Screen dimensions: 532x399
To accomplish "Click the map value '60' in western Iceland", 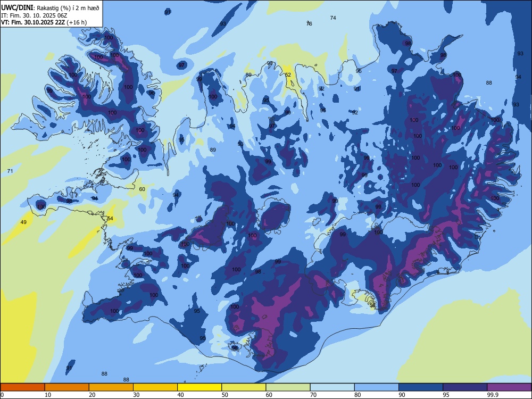I will coord(142,189).
